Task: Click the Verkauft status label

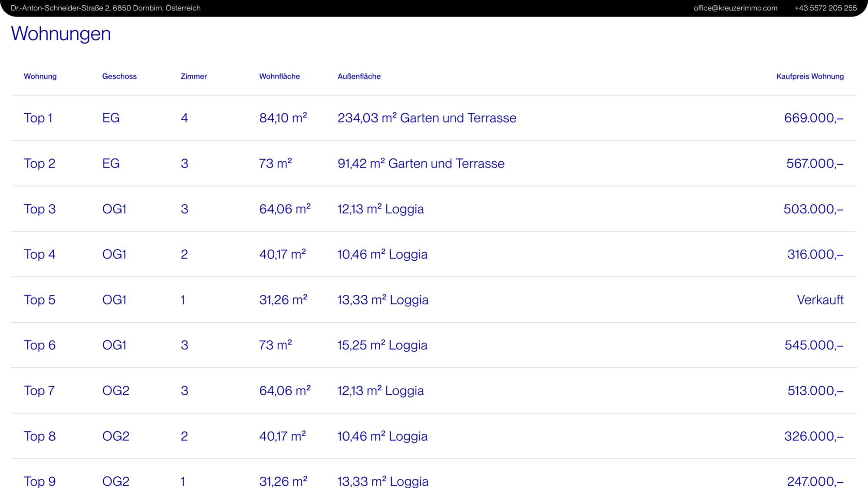Action: click(x=820, y=300)
